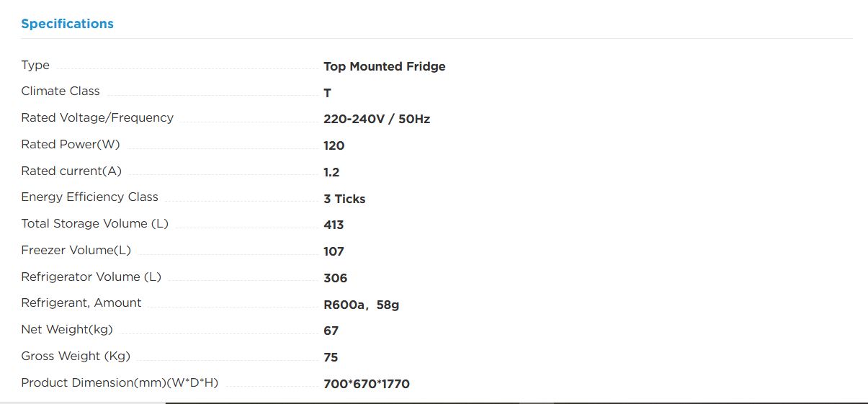
Task: Click the Specifications section heading
Action: pyautogui.click(x=67, y=24)
